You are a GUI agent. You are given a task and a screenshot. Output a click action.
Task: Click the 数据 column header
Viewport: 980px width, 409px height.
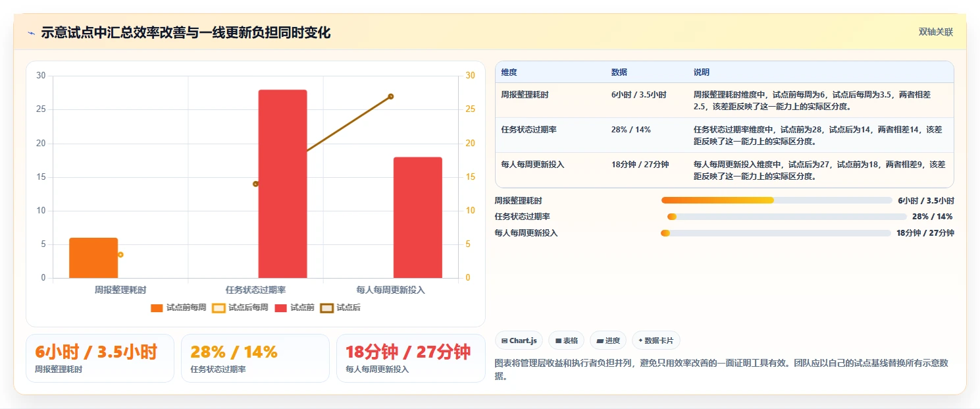coord(619,72)
